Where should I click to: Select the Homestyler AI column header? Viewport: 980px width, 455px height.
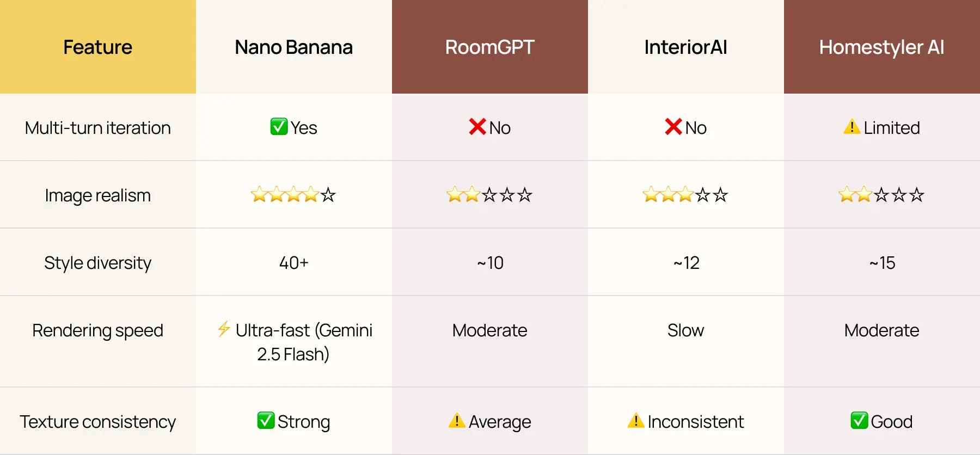coord(881,47)
